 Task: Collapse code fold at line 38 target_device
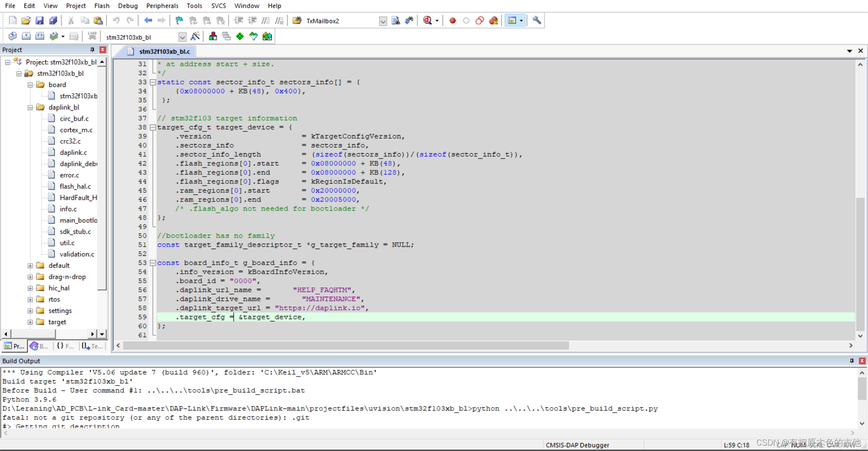click(x=153, y=127)
